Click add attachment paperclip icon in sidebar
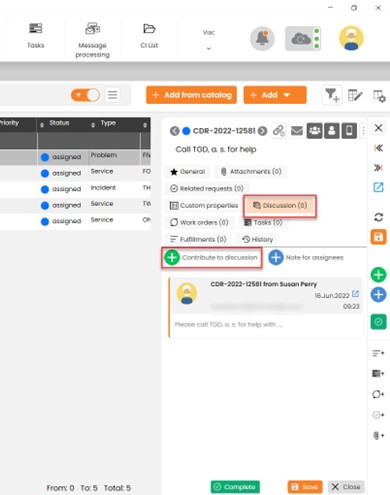 [378, 435]
